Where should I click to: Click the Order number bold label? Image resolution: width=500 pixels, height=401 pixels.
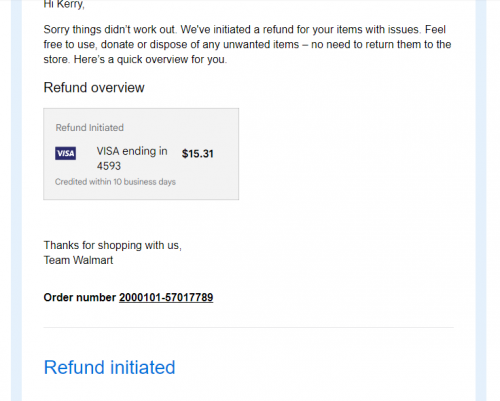(x=80, y=297)
